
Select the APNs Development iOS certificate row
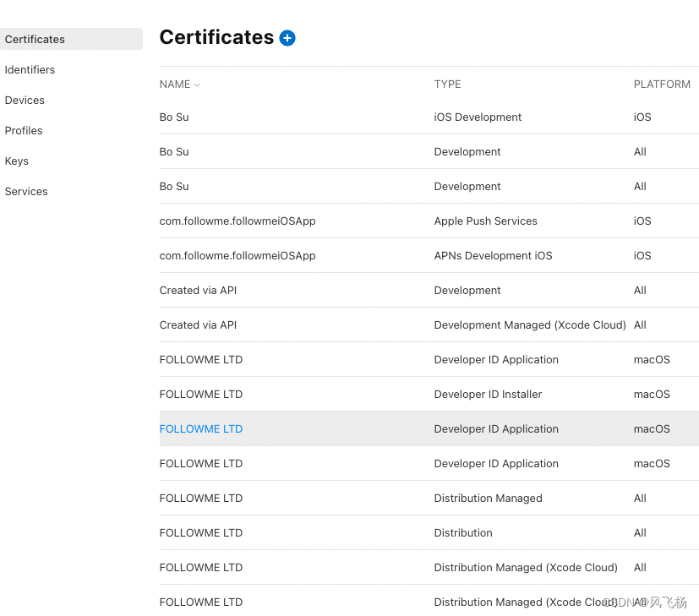[236, 255]
